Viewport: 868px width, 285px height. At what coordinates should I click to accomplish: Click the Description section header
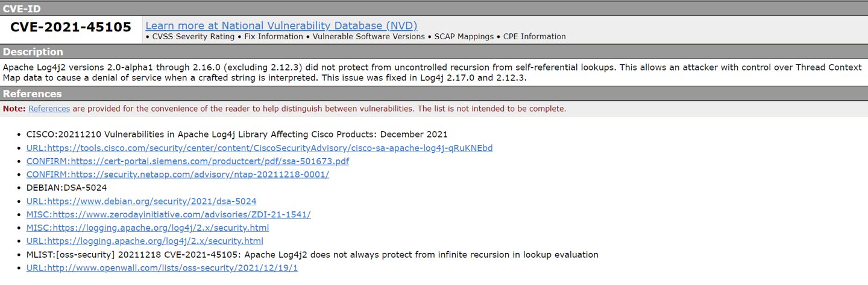coord(434,51)
